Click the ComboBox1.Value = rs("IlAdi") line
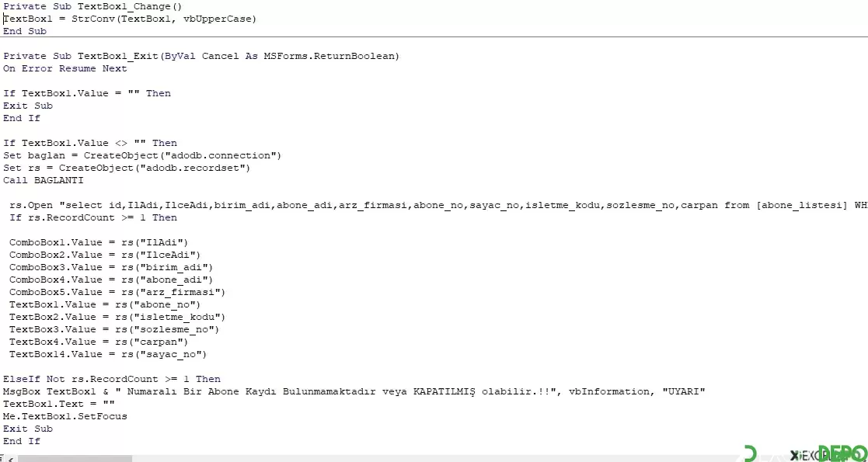 [99, 242]
